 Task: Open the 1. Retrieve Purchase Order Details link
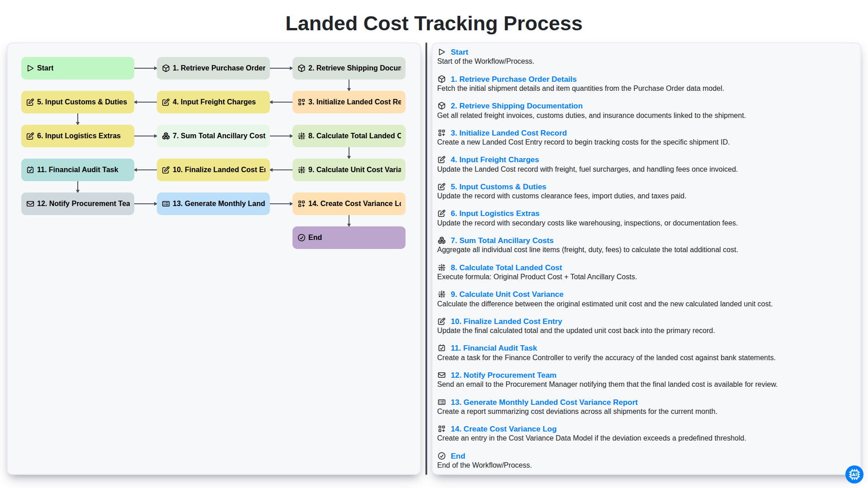[x=514, y=79]
